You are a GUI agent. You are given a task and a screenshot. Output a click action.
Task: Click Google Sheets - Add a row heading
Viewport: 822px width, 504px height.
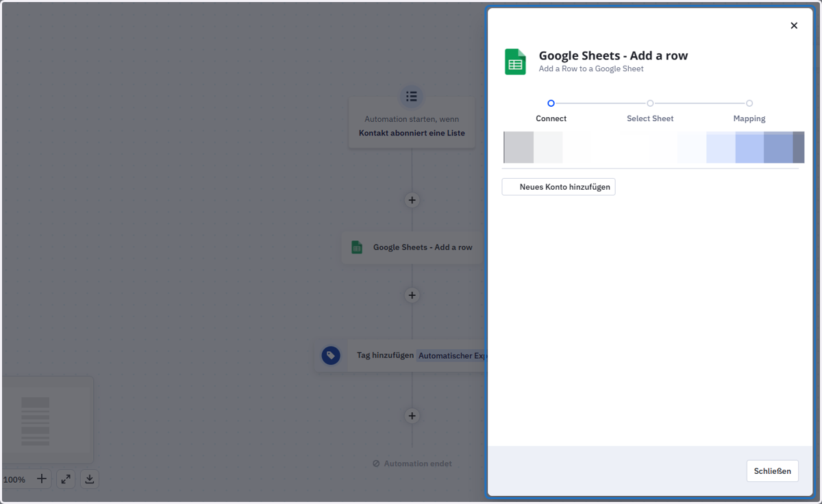[613, 55]
